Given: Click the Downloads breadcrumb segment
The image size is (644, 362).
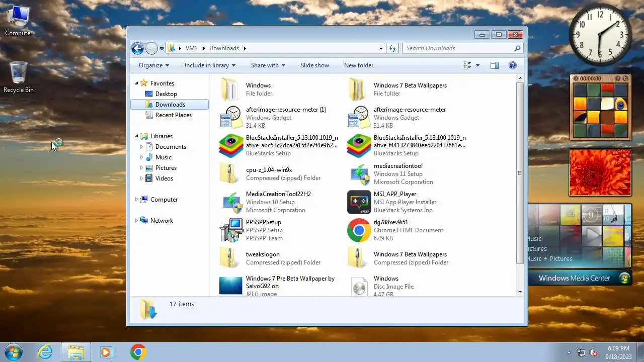Looking at the screenshot, I should [x=224, y=48].
